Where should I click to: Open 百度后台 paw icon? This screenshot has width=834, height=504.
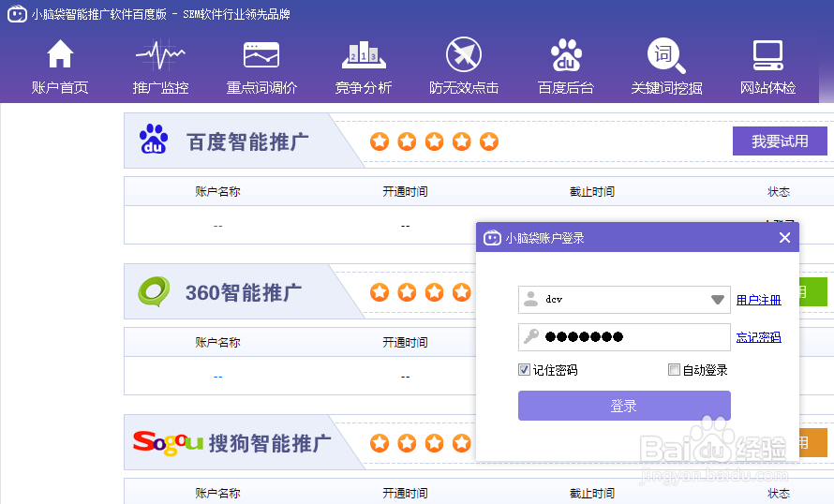[x=566, y=54]
